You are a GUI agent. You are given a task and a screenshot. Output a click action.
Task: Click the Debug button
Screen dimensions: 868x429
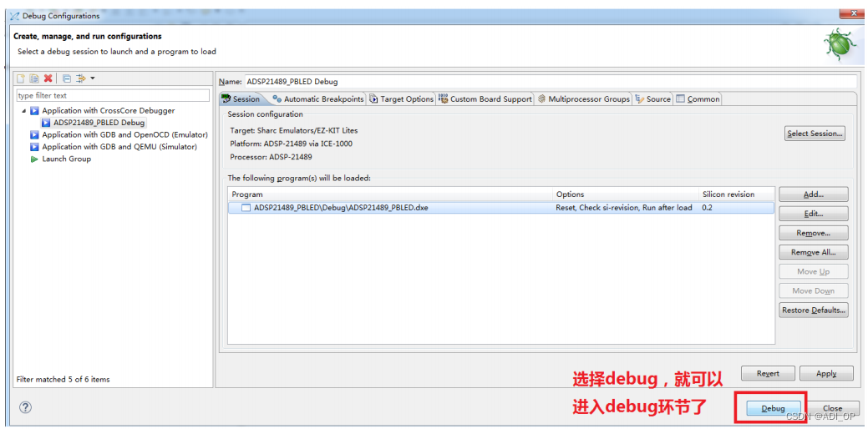point(773,408)
